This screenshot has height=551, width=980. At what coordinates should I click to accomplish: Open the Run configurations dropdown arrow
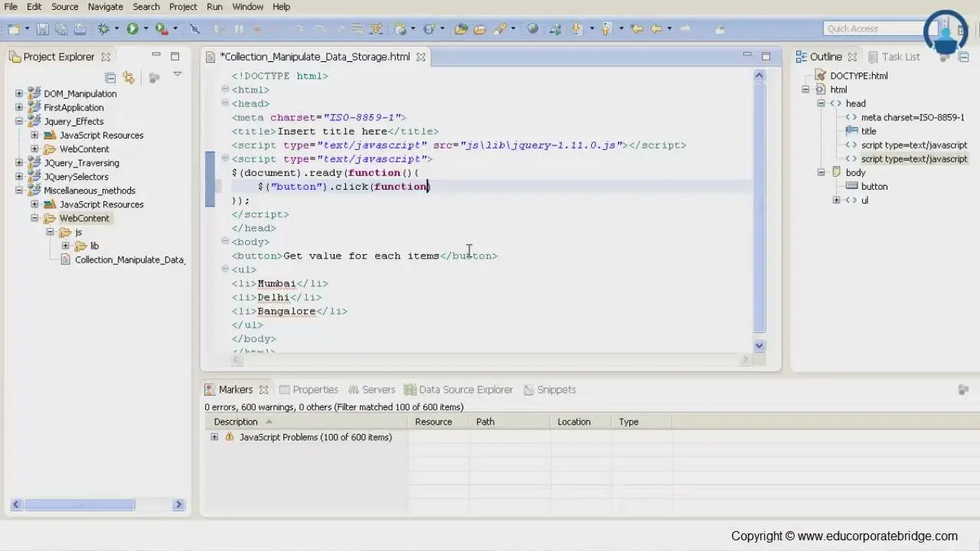145,29
